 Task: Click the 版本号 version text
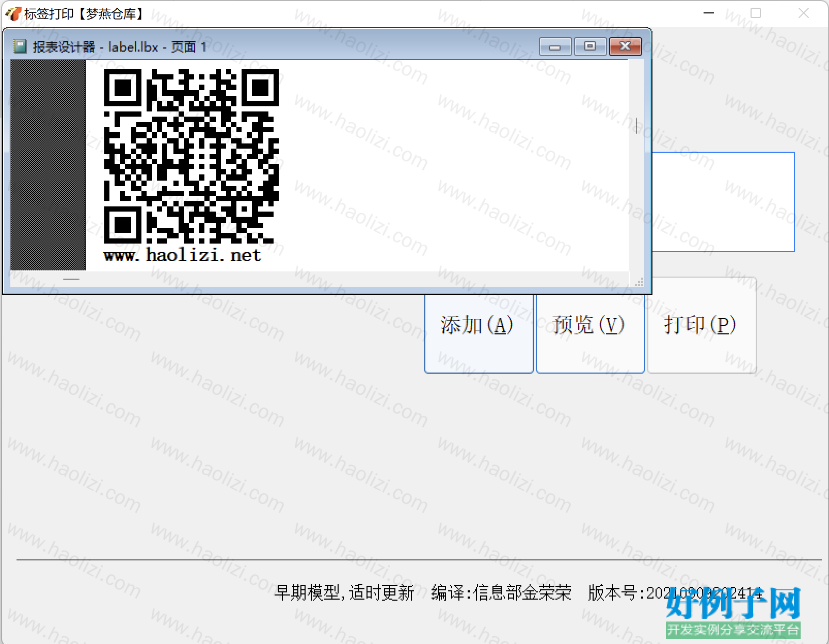coord(675,593)
